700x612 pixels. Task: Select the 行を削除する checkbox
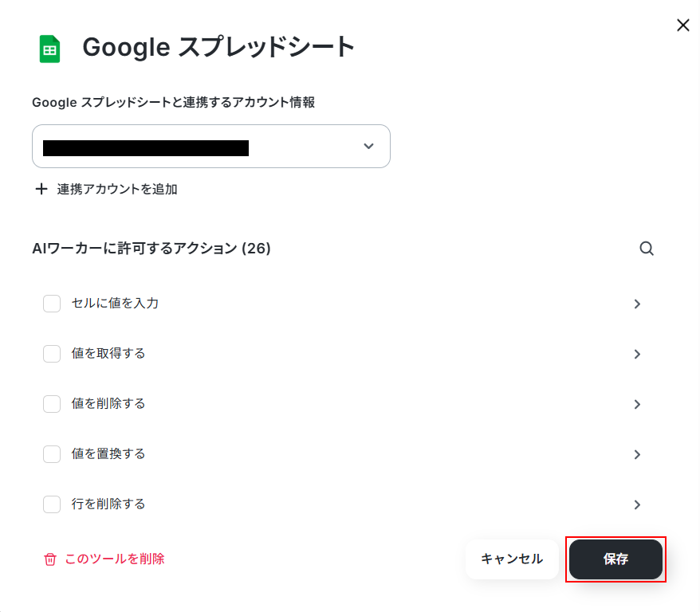click(52, 504)
